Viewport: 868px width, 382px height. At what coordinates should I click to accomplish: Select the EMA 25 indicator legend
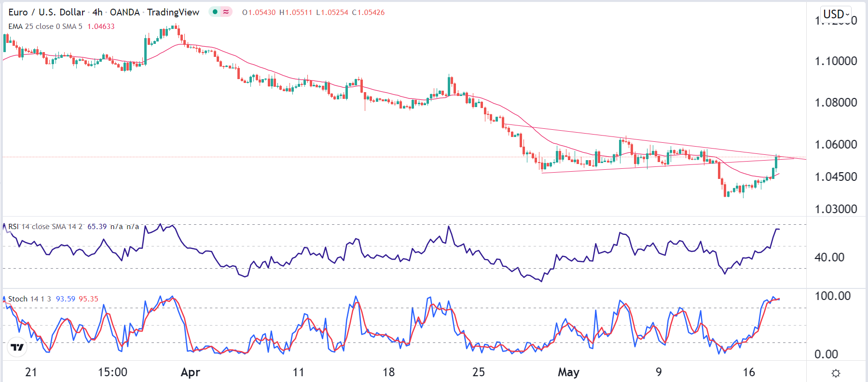pos(45,26)
